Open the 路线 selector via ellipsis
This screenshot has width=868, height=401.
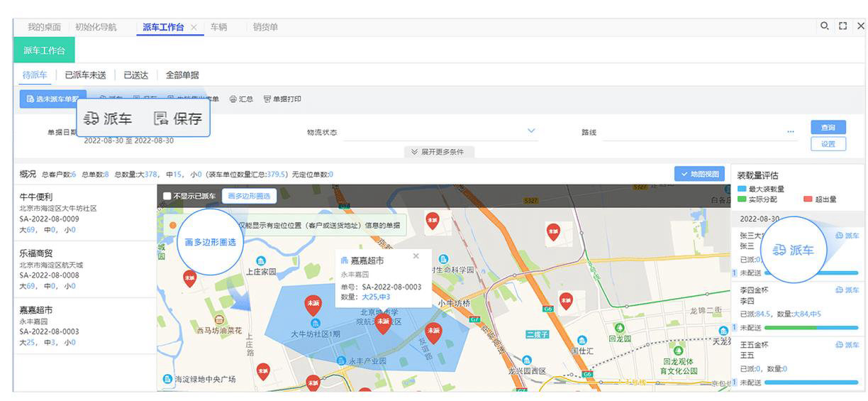pyautogui.click(x=790, y=132)
